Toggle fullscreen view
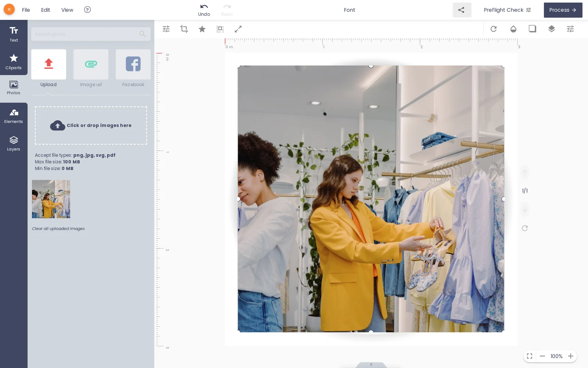 [530, 356]
